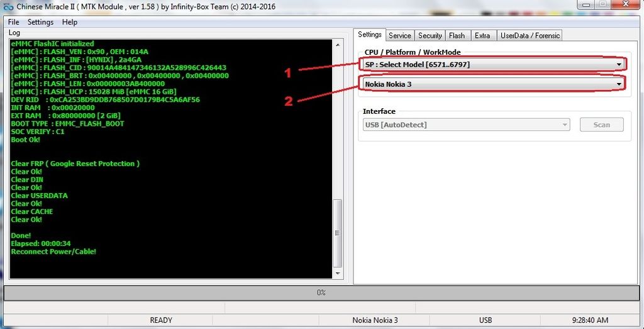This screenshot has height=329, width=644.
Task: Open the Security tab
Action: pos(430,36)
